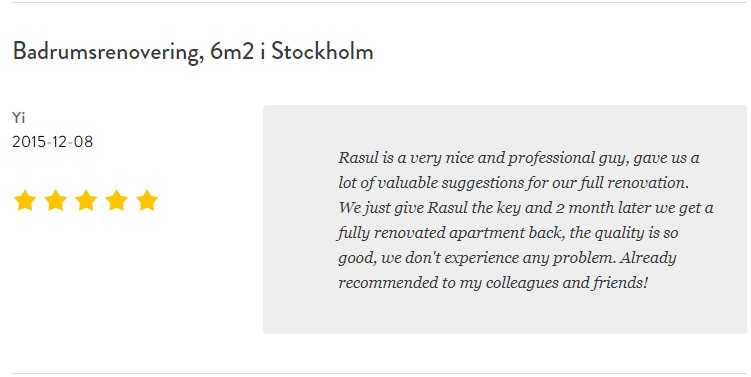The width and height of the screenshot is (751, 377).
Task: Click the first yellow rating star
Action: [x=25, y=200]
